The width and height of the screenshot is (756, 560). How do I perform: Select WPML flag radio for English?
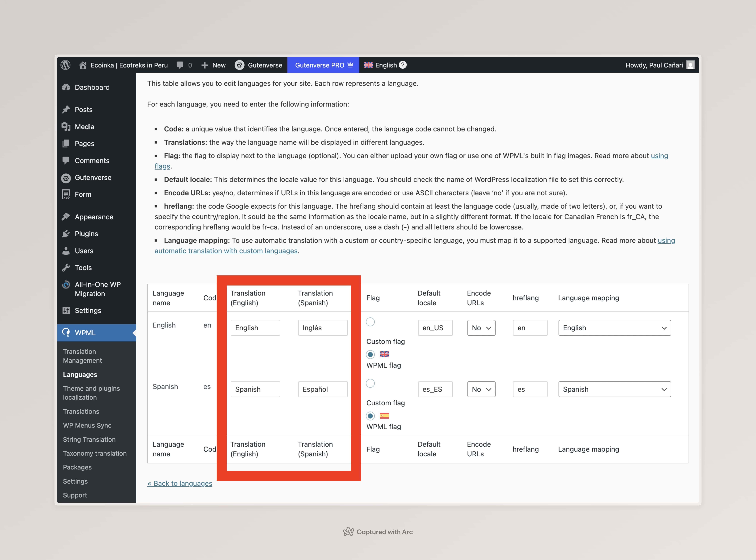[x=370, y=355]
